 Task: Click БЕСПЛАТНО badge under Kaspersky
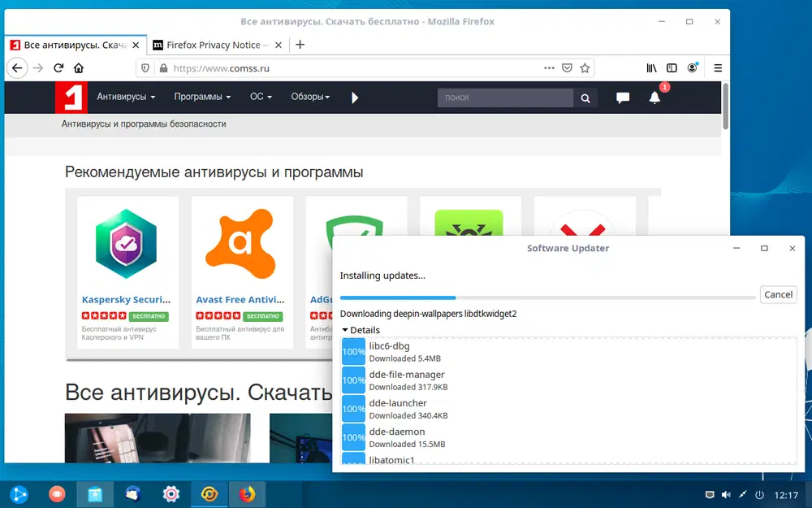[x=149, y=316]
